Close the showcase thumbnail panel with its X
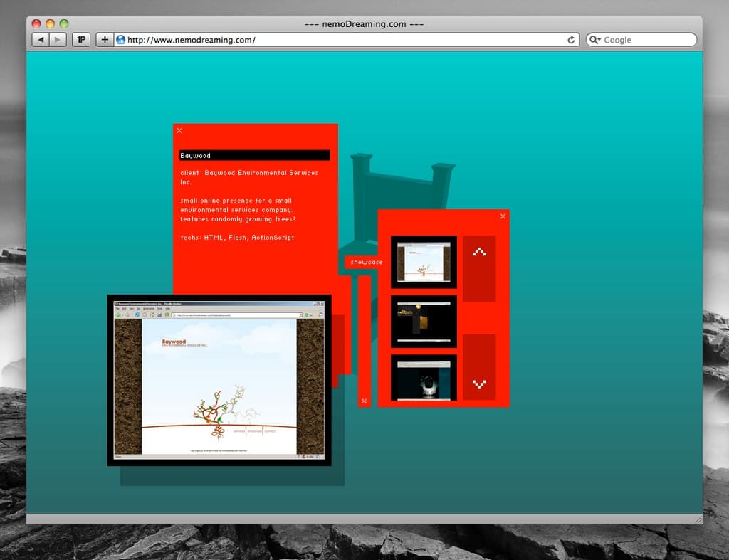 pos(503,216)
